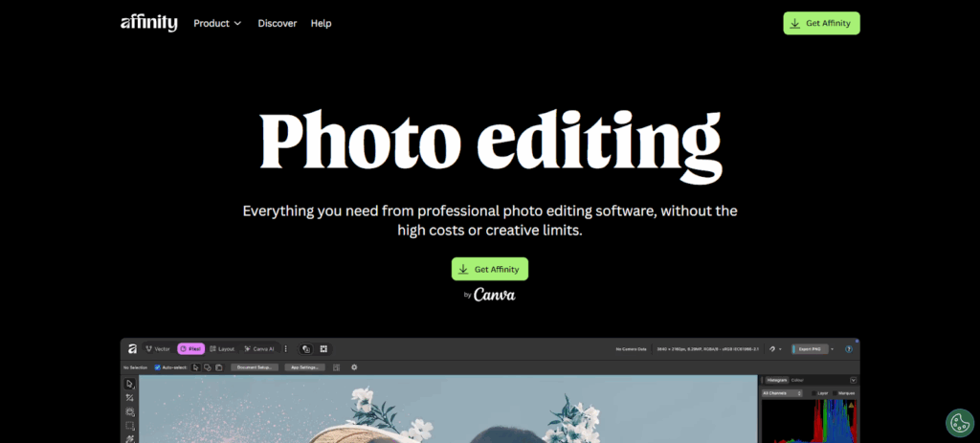
Task: Open the three-dot studio overflow menu
Action: click(285, 349)
